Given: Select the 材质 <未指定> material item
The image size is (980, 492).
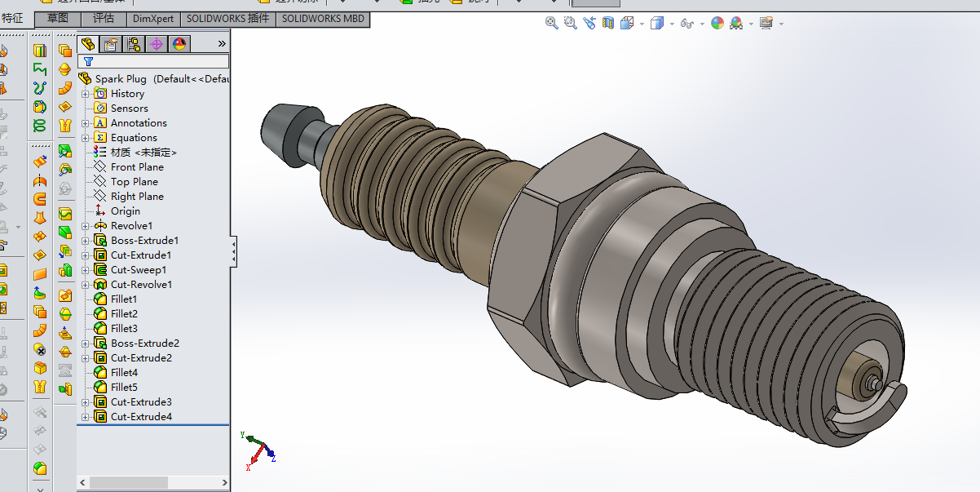Looking at the screenshot, I should coord(143,153).
